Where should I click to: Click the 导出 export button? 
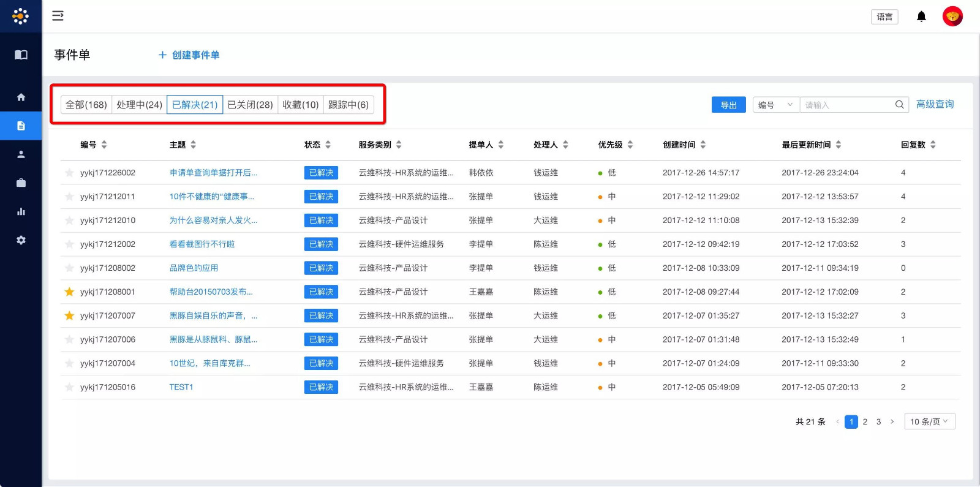pos(728,105)
